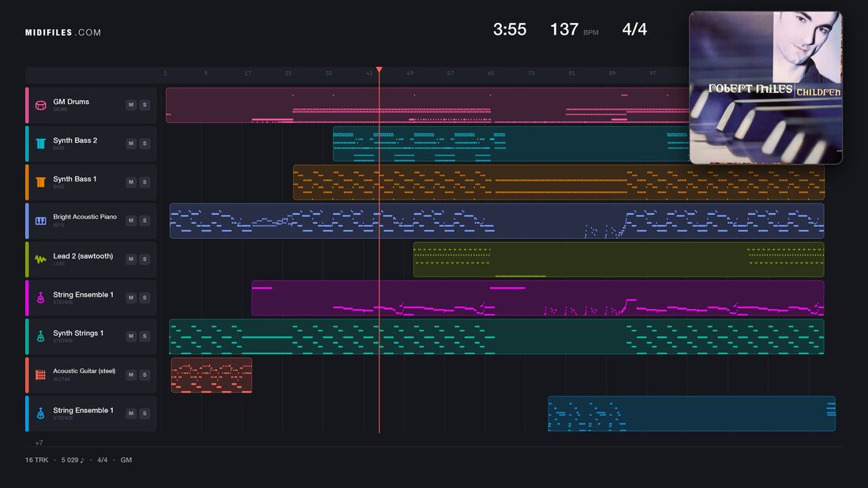Jump to bar 49 on the ruler

click(410, 73)
